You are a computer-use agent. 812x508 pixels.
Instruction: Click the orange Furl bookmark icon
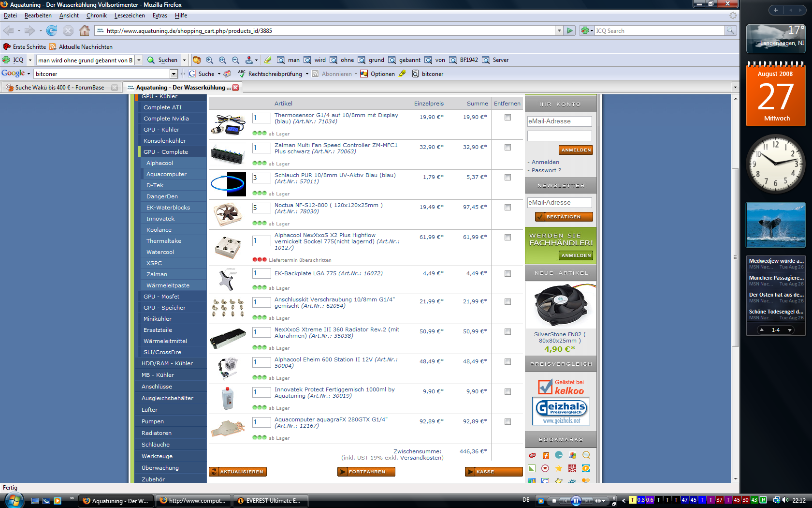click(545, 455)
